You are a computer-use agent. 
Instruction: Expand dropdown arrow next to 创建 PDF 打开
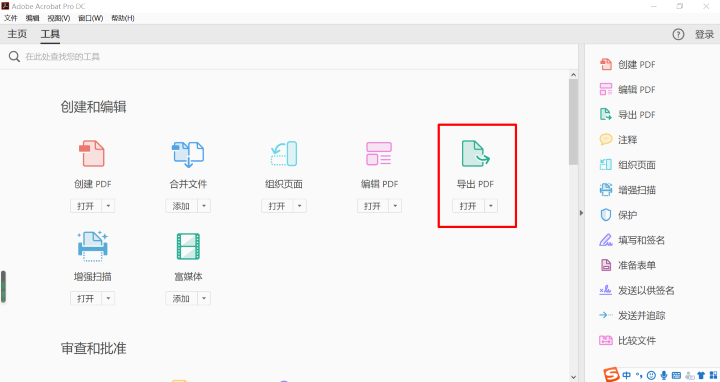coord(108,206)
